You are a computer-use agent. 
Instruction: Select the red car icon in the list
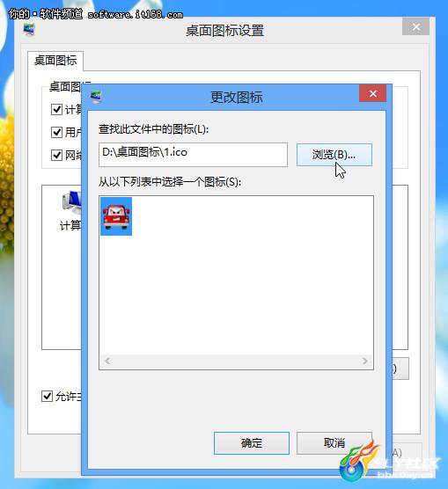(x=116, y=216)
